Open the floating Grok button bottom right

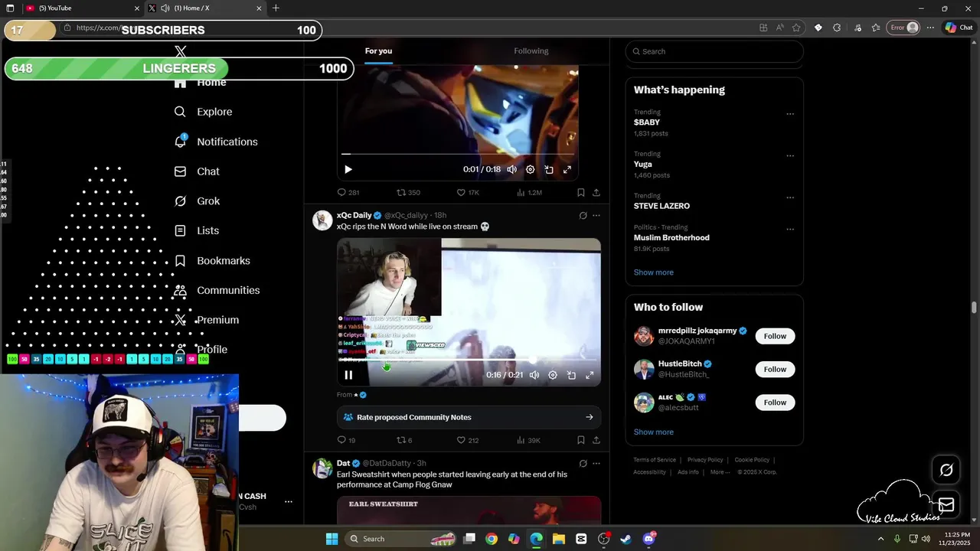(946, 470)
